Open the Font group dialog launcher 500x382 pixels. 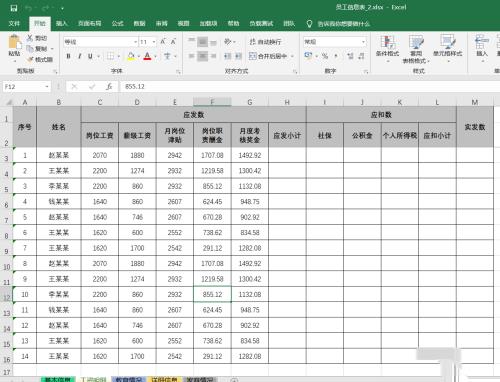tap(178, 71)
